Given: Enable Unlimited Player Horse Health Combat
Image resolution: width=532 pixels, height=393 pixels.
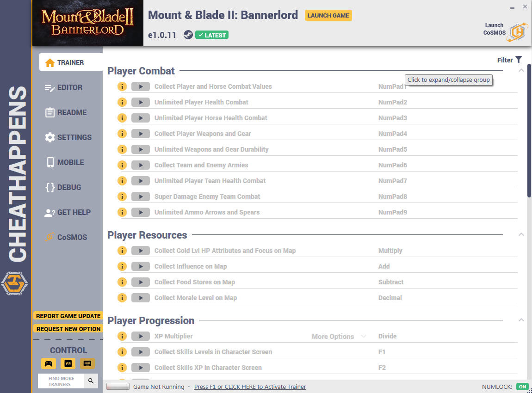Looking at the screenshot, I should tap(141, 118).
